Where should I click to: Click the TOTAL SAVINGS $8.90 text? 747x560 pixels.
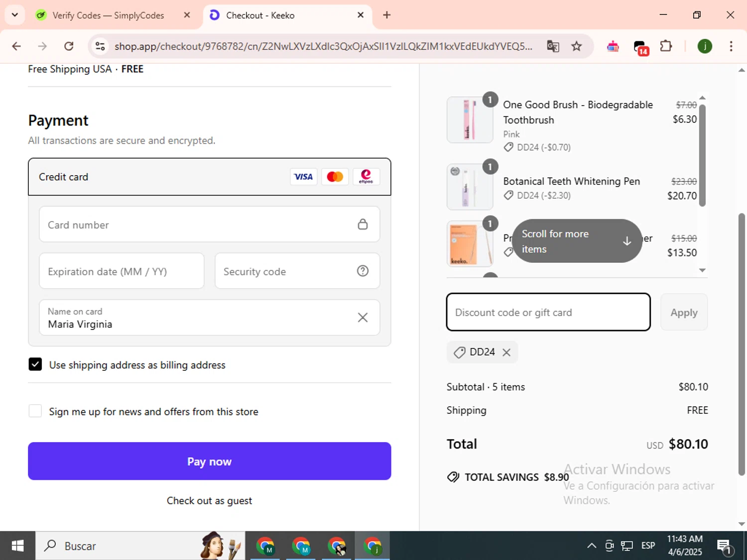coord(516,477)
